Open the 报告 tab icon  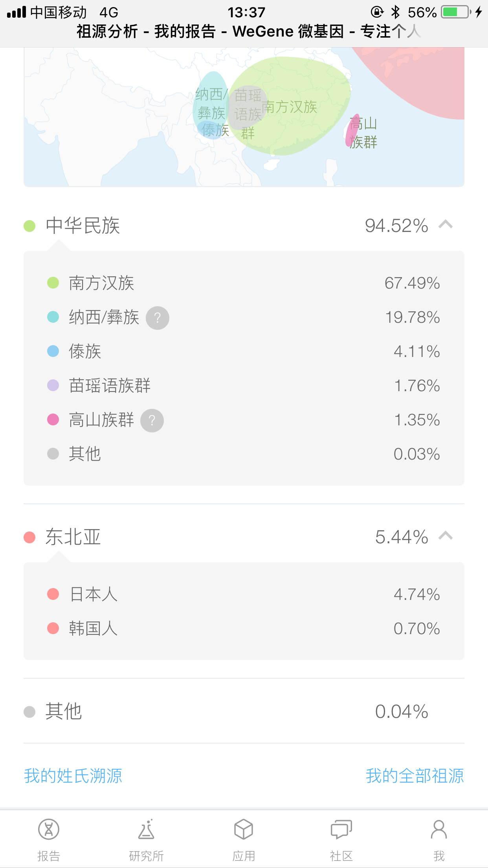coord(49,829)
